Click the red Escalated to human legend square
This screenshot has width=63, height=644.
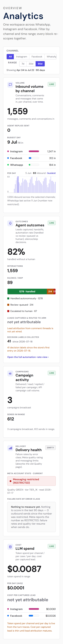click(8, 311)
